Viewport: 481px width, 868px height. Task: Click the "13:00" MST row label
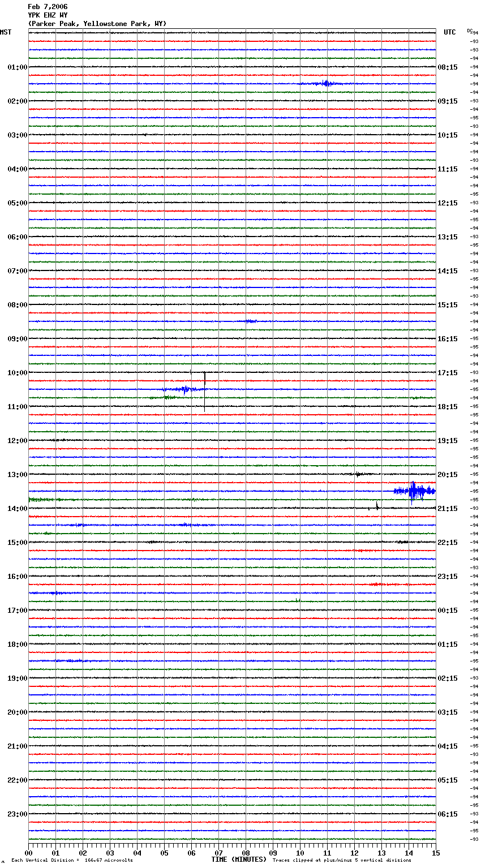[18, 475]
